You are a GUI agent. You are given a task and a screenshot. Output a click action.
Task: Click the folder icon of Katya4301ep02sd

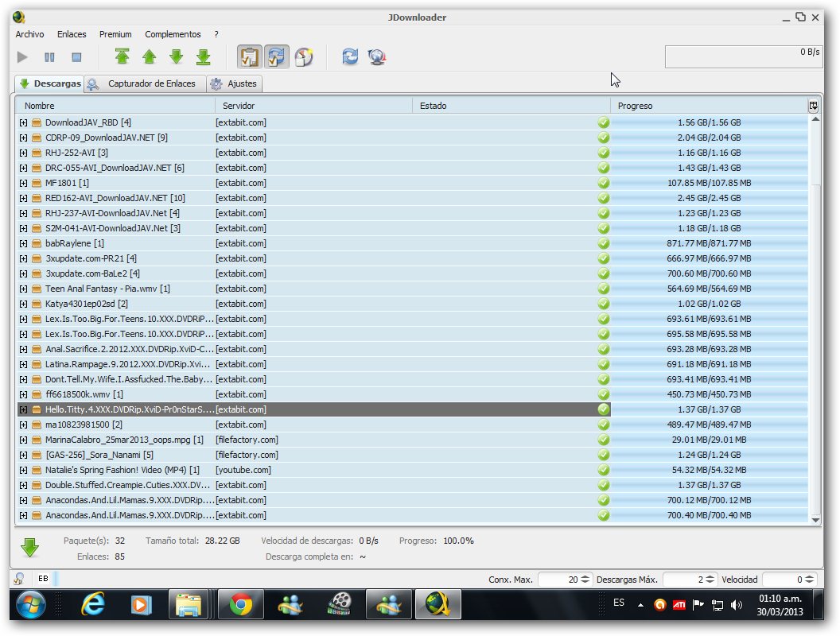(37, 304)
